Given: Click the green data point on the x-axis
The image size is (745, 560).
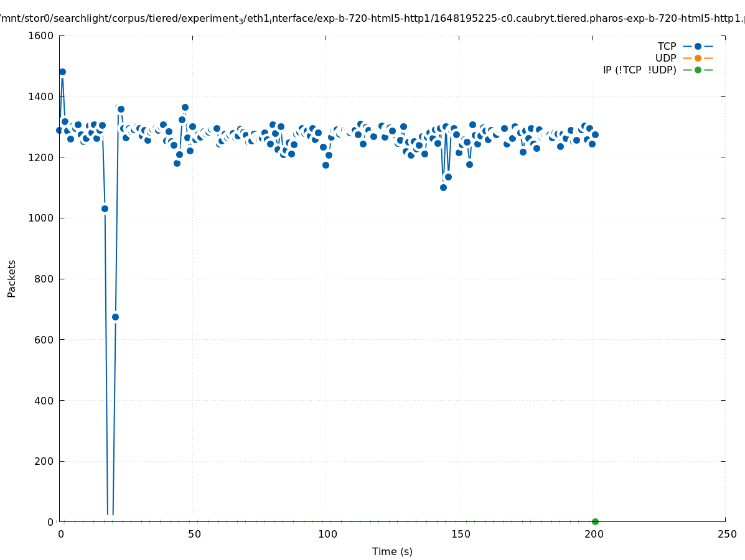Looking at the screenshot, I should (595, 521).
